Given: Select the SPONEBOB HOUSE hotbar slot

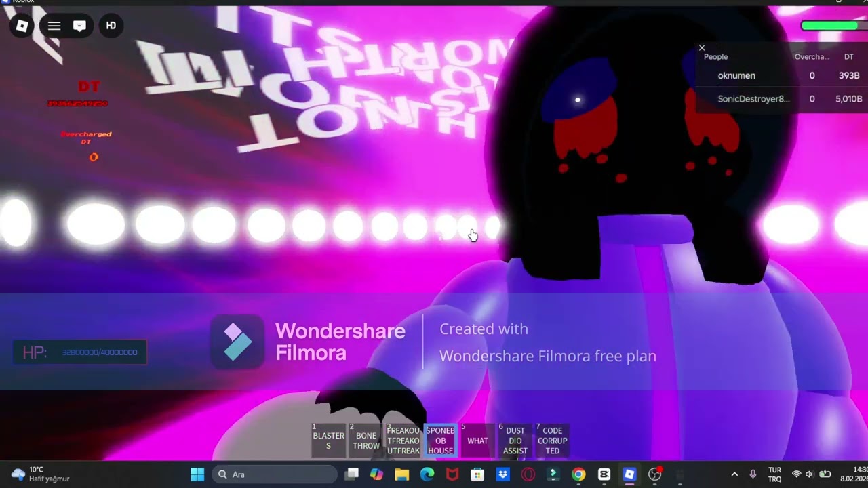Looking at the screenshot, I should 440,441.
